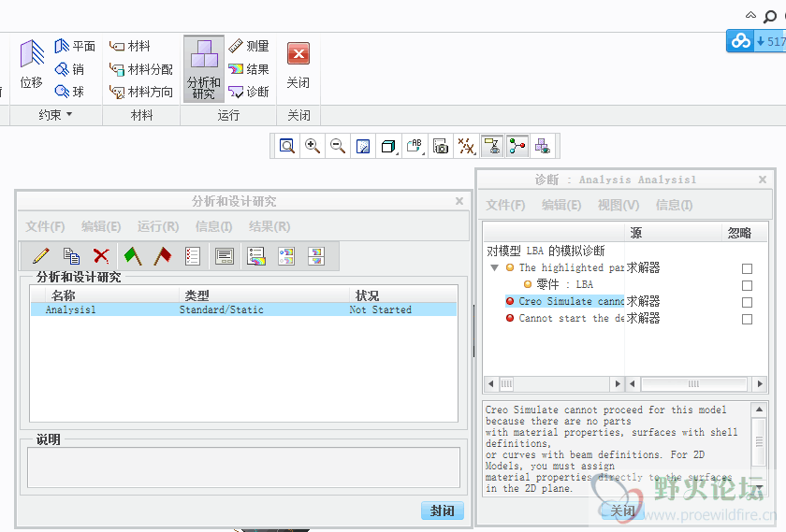Click the red 关闭 close ribbon icon
Image resolution: width=786 pixels, height=532 pixels.
(298, 53)
